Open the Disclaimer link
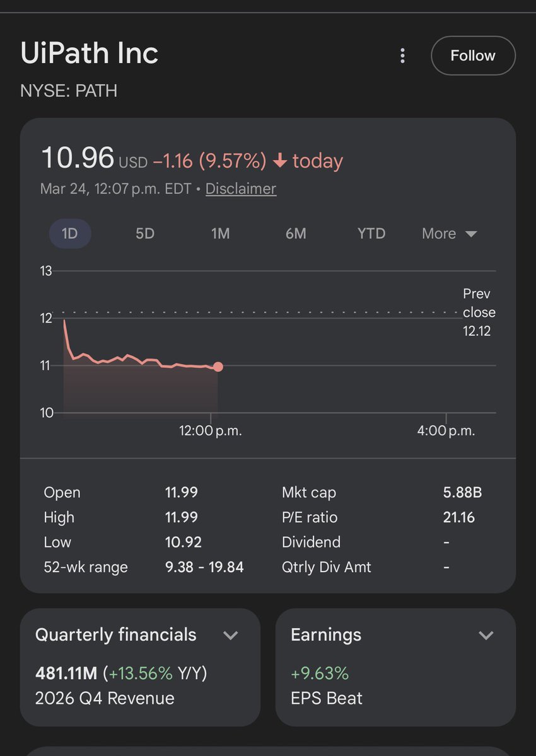This screenshot has width=536, height=756. coord(240,188)
